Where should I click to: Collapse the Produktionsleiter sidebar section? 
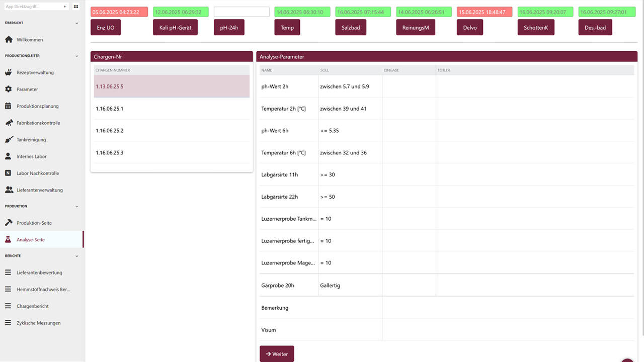pyautogui.click(x=76, y=56)
